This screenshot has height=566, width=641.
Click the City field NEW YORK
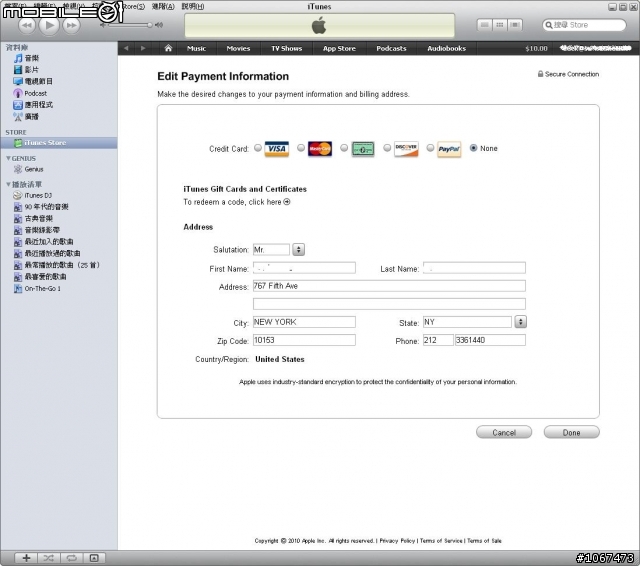304,322
